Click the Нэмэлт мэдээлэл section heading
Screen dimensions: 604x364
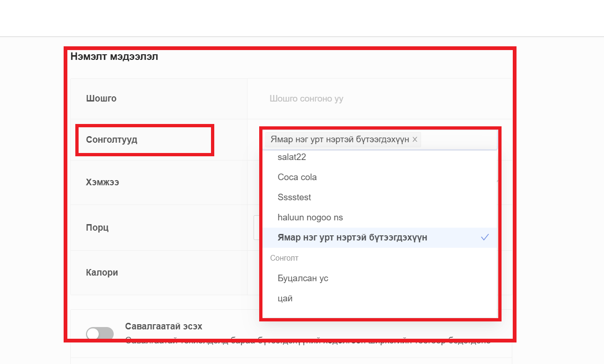(x=114, y=57)
